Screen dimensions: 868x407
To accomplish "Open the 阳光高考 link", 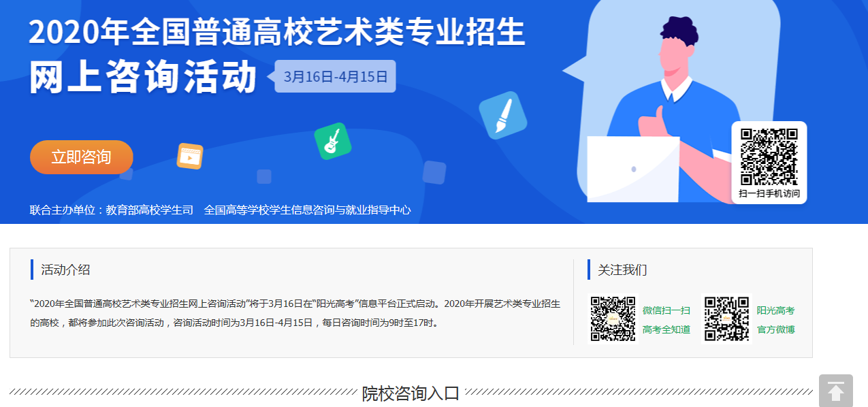I will tap(775, 310).
